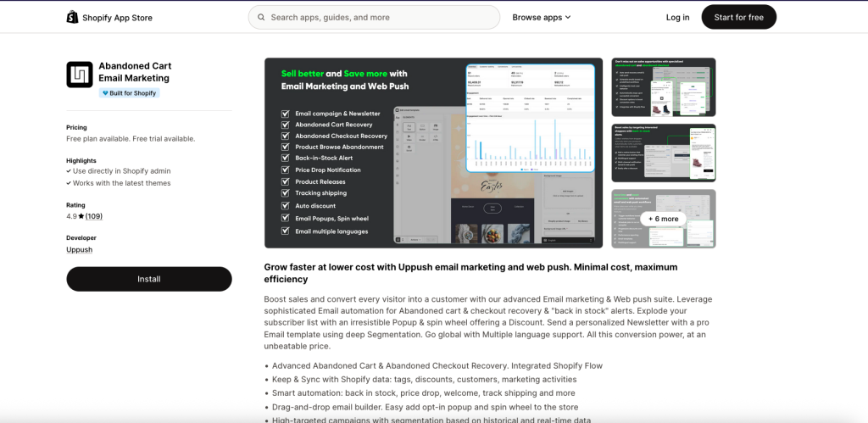The height and width of the screenshot is (423, 868).
Task: Click checkmark beside Use directly in Shopify admin
Action: [x=69, y=171]
